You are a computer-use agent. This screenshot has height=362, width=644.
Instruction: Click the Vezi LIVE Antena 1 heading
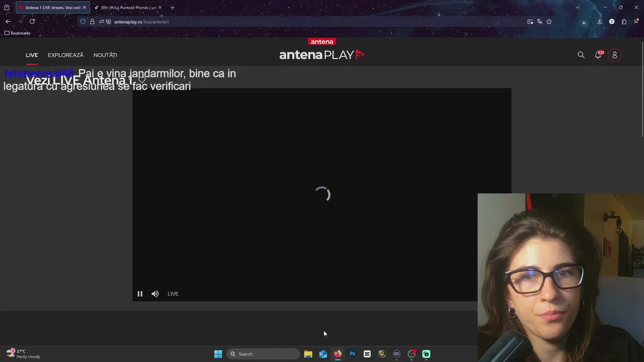coord(79,80)
